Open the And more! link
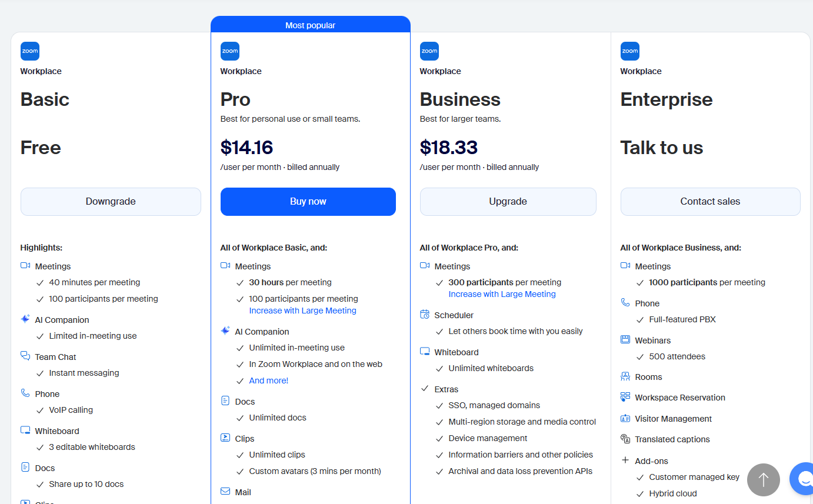813x504 pixels. (x=269, y=380)
